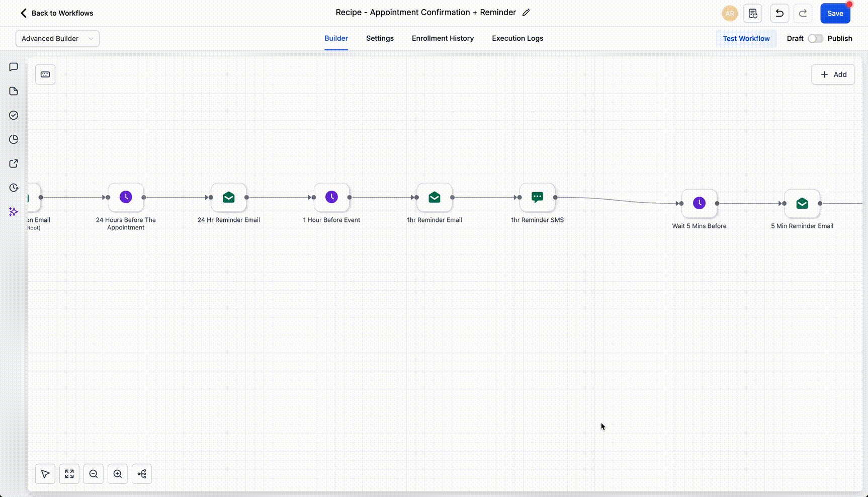Fit workflow to screen
The height and width of the screenshot is (497, 868).
tap(69, 473)
